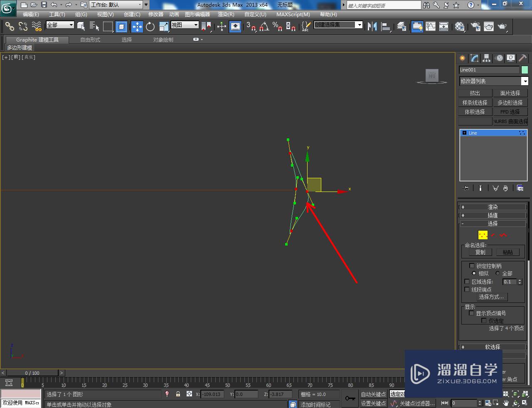Image resolution: width=532 pixels, height=408 pixels.
Task: Choose the Rectangular Selection Region tool
Action: tap(108, 27)
